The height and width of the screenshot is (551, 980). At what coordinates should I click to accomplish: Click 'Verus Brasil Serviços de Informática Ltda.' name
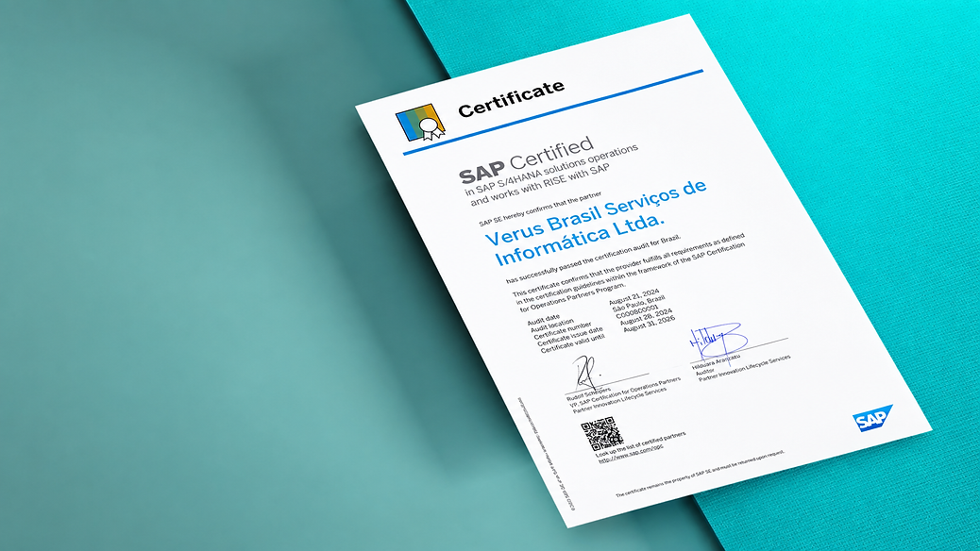(x=597, y=223)
